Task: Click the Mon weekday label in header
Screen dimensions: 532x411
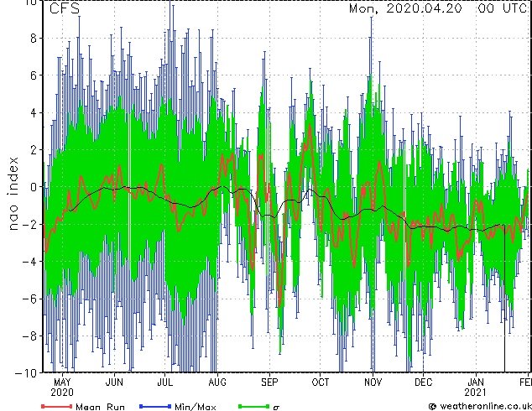Action: click(x=363, y=8)
